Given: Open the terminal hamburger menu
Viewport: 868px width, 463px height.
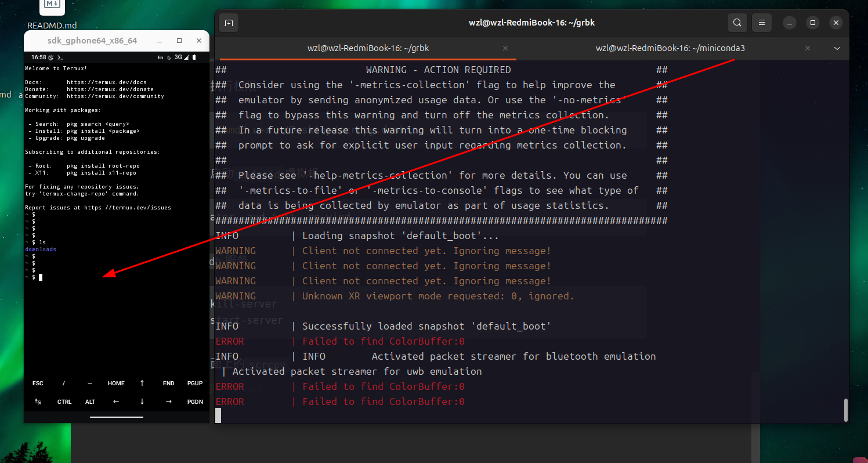Looking at the screenshot, I should click(x=762, y=23).
